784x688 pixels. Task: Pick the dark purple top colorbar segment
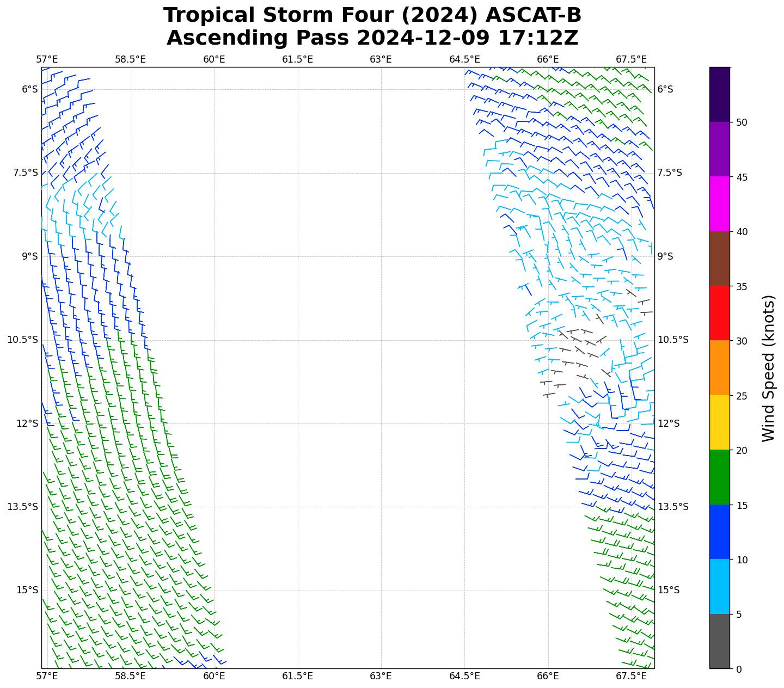coord(719,94)
